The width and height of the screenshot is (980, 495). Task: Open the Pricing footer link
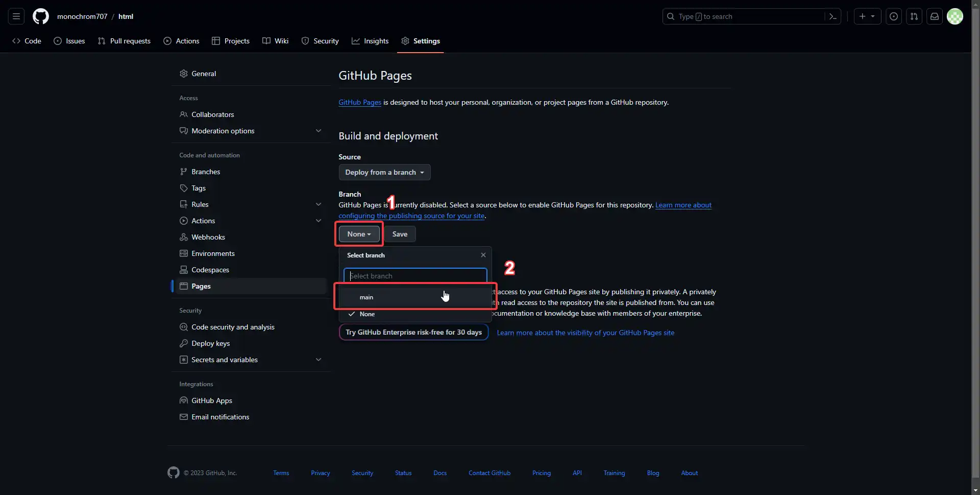pyautogui.click(x=542, y=473)
